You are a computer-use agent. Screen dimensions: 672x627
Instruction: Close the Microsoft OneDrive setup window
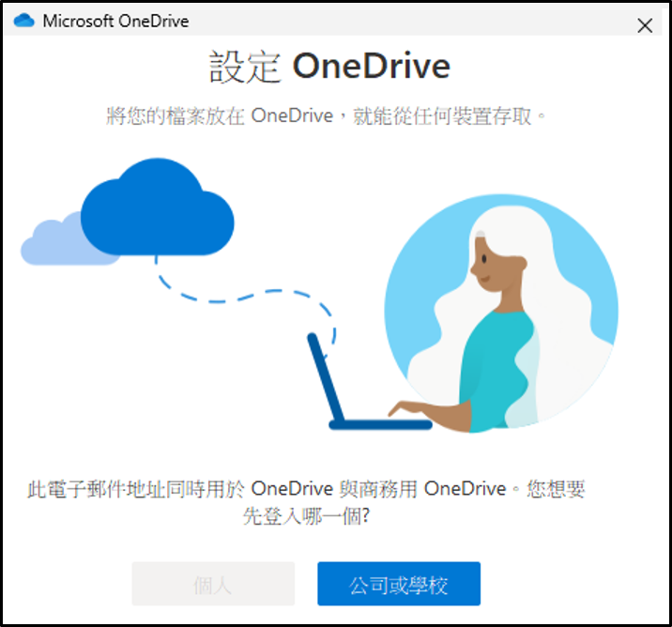tap(645, 25)
